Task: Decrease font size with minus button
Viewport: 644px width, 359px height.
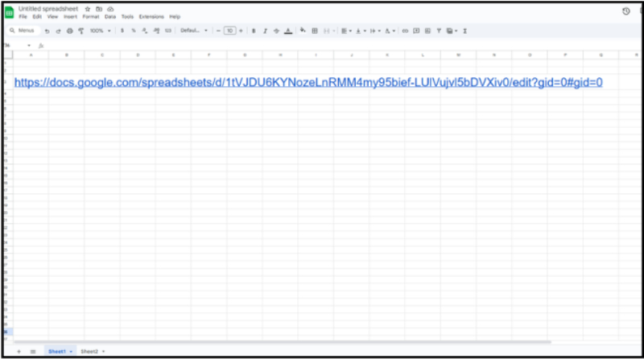Action: point(218,31)
